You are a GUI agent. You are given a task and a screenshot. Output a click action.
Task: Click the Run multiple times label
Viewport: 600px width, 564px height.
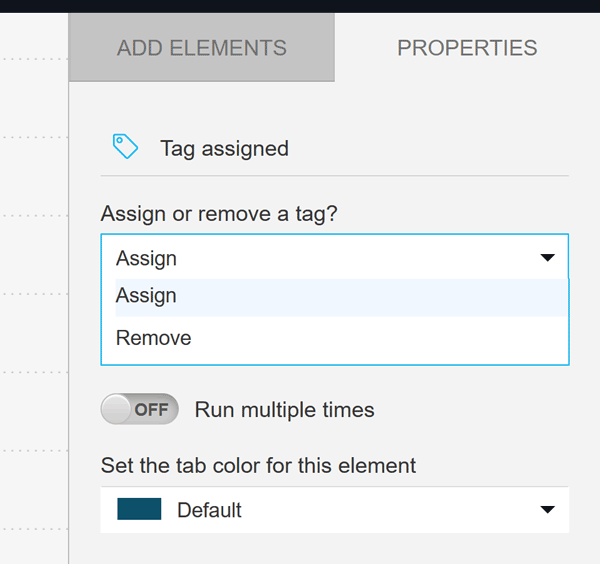tap(284, 410)
